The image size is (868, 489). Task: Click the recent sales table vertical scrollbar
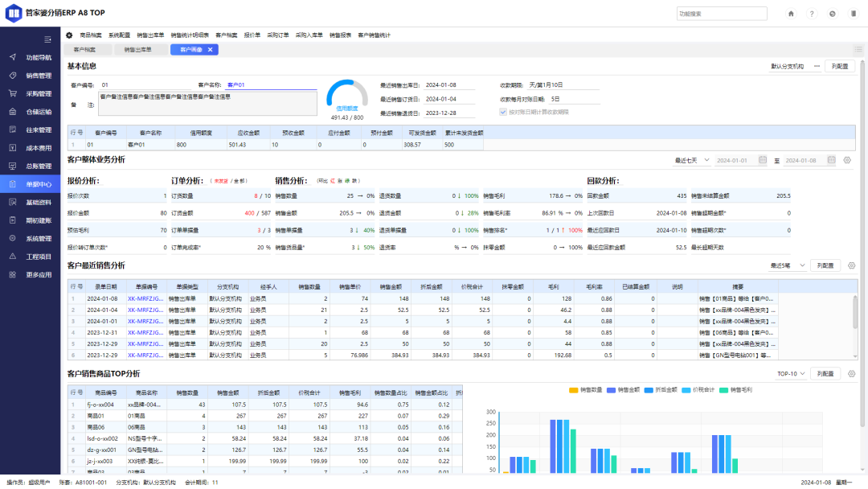855,312
